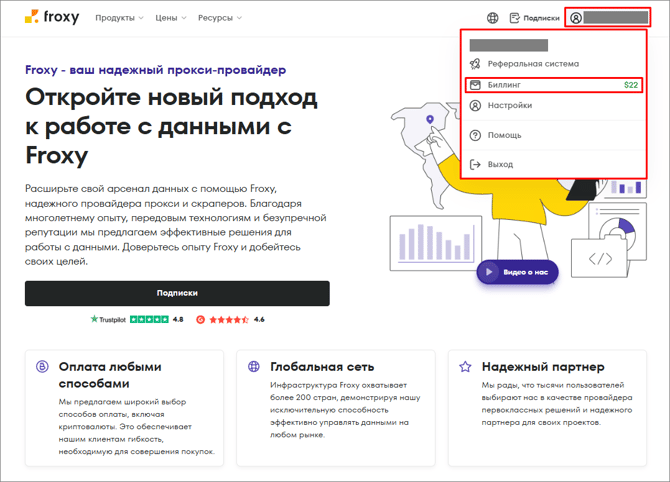Click the Оплата любыми способами heading

click(x=110, y=375)
